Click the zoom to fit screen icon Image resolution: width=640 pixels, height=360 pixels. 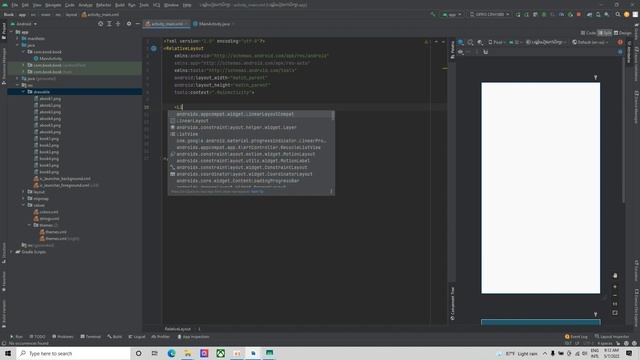(615, 313)
